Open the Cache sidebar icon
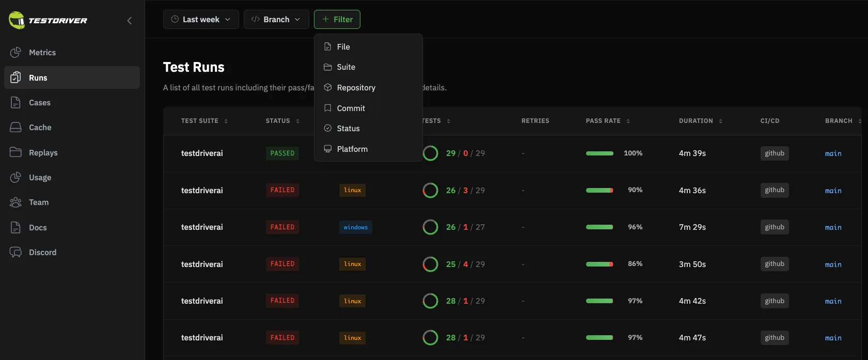The height and width of the screenshot is (360, 868). click(15, 127)
